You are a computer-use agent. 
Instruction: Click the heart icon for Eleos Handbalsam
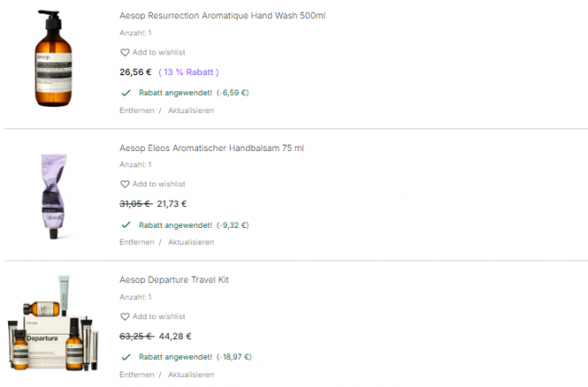125,184
